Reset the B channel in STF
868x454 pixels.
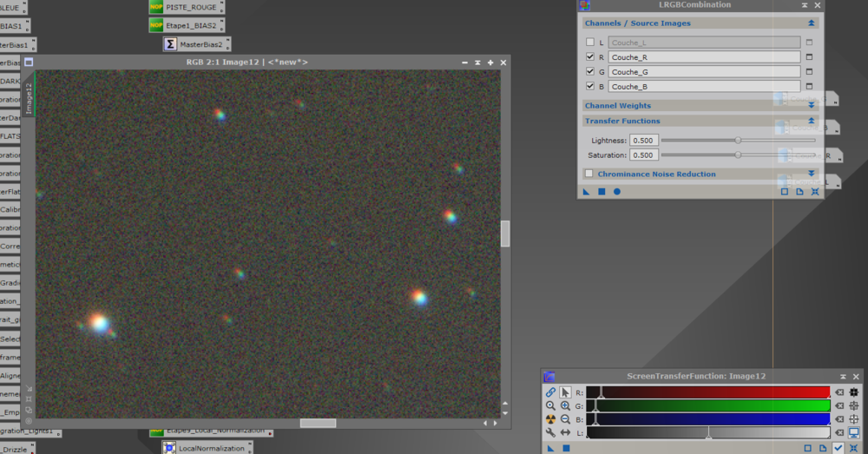(839, 419)
